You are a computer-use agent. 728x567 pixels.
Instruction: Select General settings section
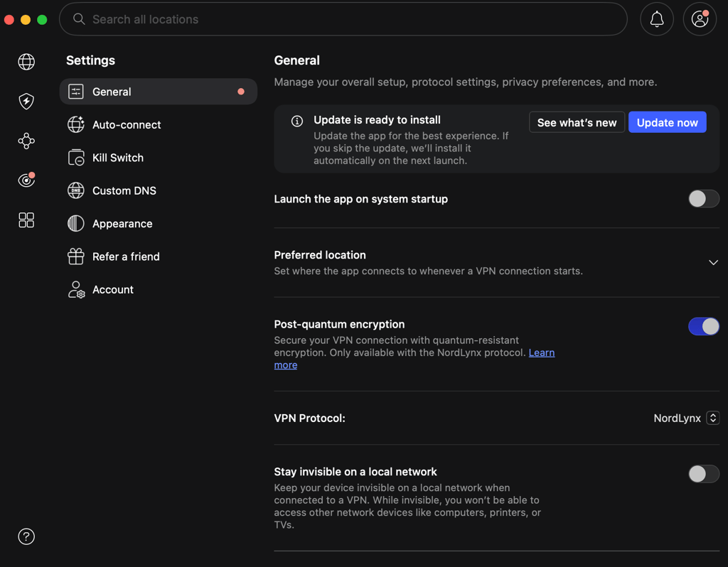[159, 92]
